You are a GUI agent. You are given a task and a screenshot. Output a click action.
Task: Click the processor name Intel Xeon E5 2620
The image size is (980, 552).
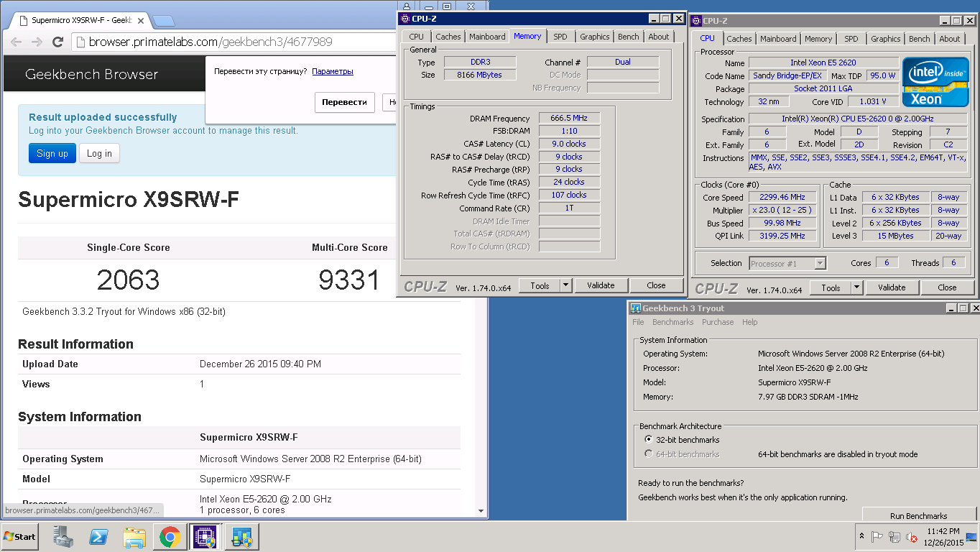(823, 63)
